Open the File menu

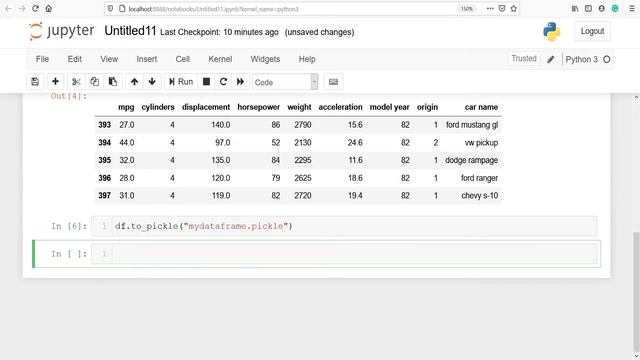tap(42, 59)
